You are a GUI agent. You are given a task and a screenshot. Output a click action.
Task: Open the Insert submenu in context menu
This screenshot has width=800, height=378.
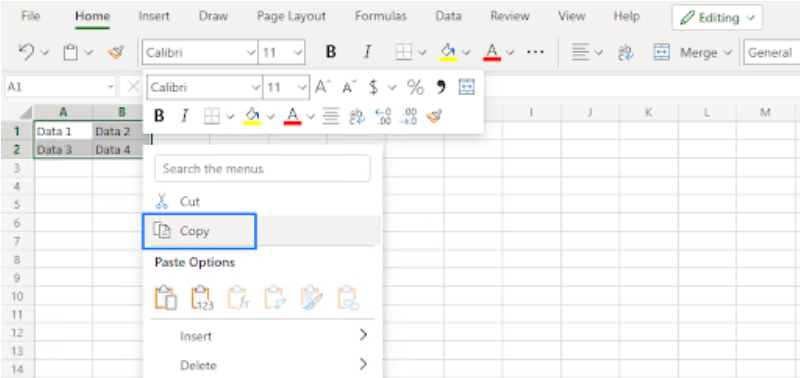(262, 336)
